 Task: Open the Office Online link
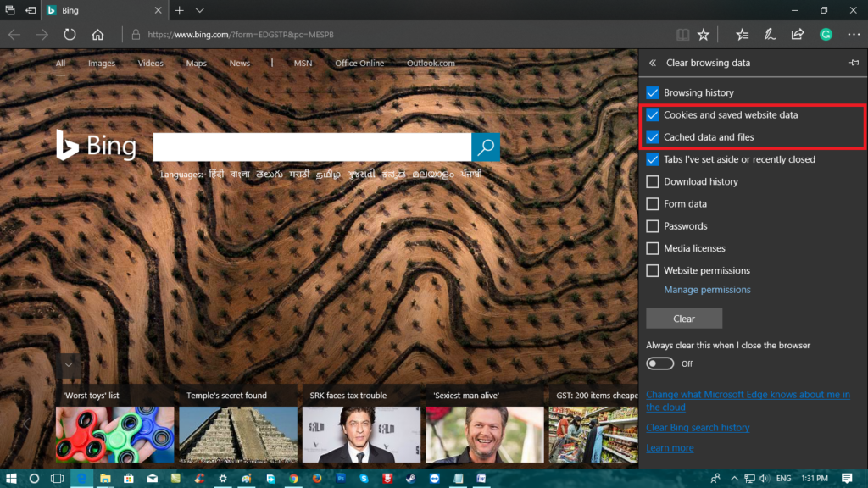point(359,63)
